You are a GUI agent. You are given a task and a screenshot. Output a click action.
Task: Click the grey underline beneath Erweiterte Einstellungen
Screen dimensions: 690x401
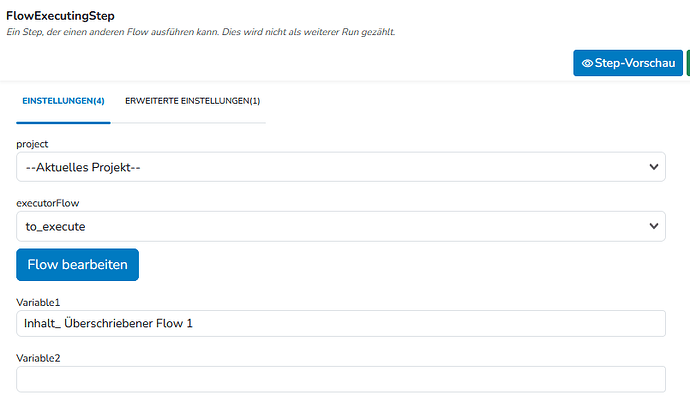(188, 123)
